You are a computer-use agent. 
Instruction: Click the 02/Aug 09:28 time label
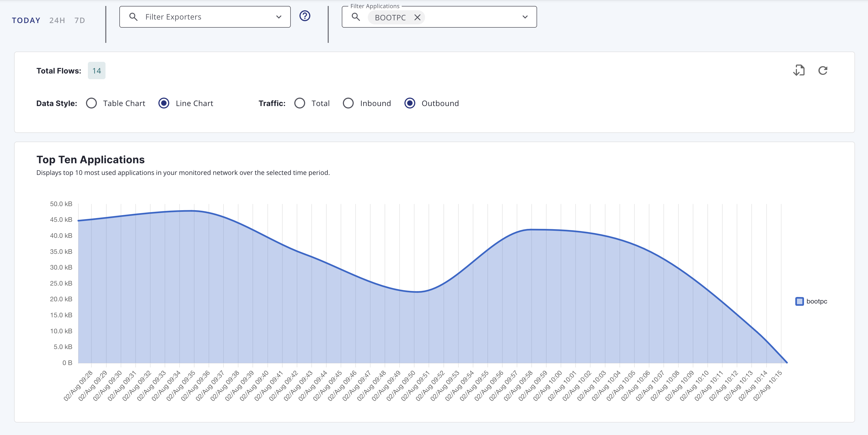78,386
